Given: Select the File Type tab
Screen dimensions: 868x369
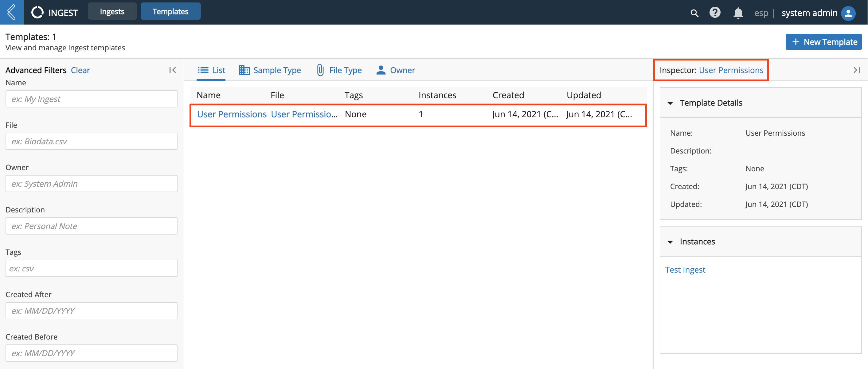Looking at the screenshot, I should [x=339, y=70].
